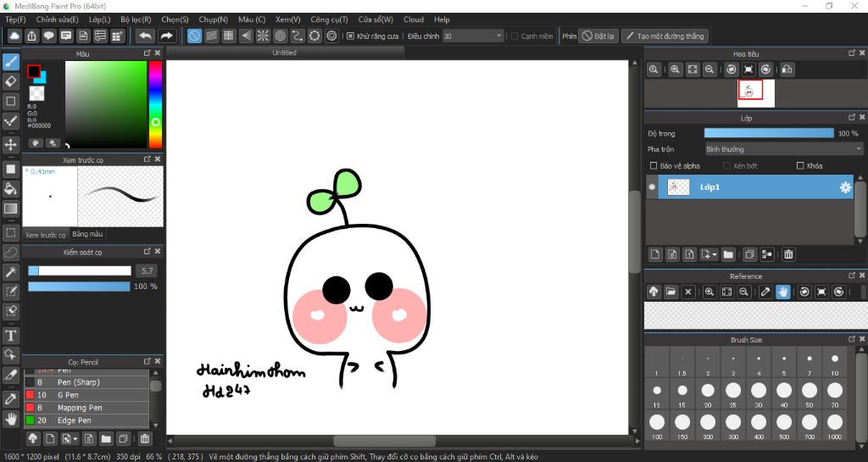Select the Hand pan tool
The height and width of the screenshot is (462, 868).
coord(10,419)
